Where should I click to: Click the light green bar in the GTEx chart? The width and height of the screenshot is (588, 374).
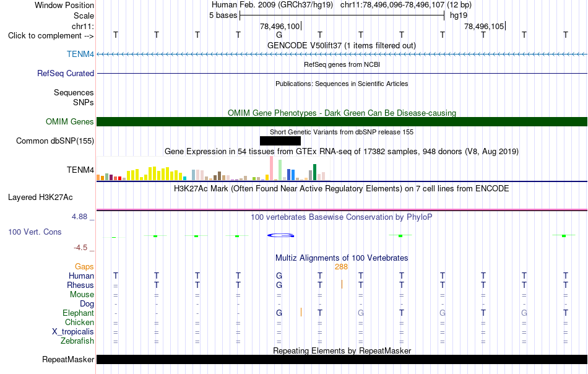280,170
